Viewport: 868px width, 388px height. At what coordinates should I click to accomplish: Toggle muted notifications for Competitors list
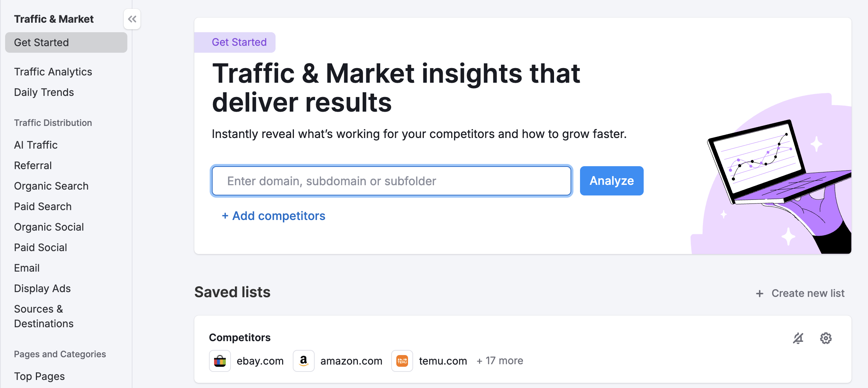click(798, 338)
